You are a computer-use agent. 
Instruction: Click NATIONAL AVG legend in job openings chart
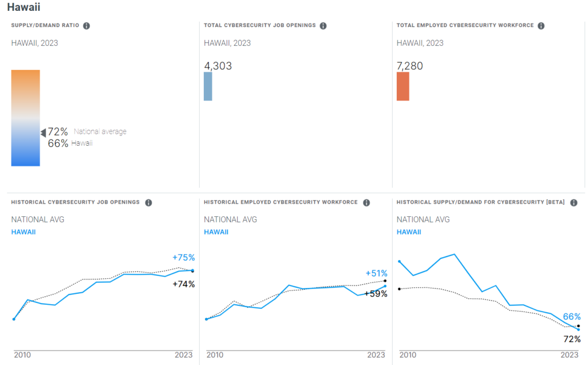37,220
